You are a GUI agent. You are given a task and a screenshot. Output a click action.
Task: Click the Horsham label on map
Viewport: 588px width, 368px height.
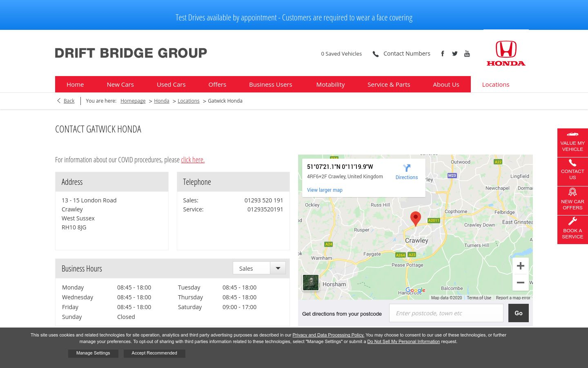click(334, 284)
